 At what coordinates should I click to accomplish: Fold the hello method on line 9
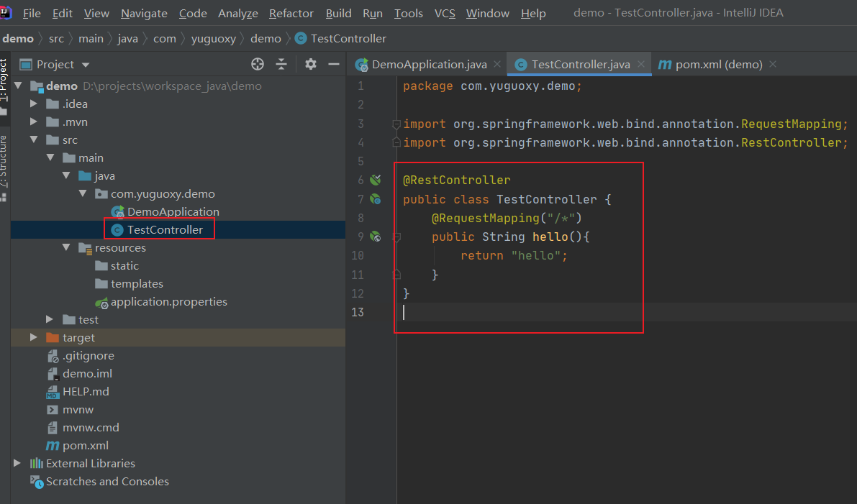click(x=396, y=237)
